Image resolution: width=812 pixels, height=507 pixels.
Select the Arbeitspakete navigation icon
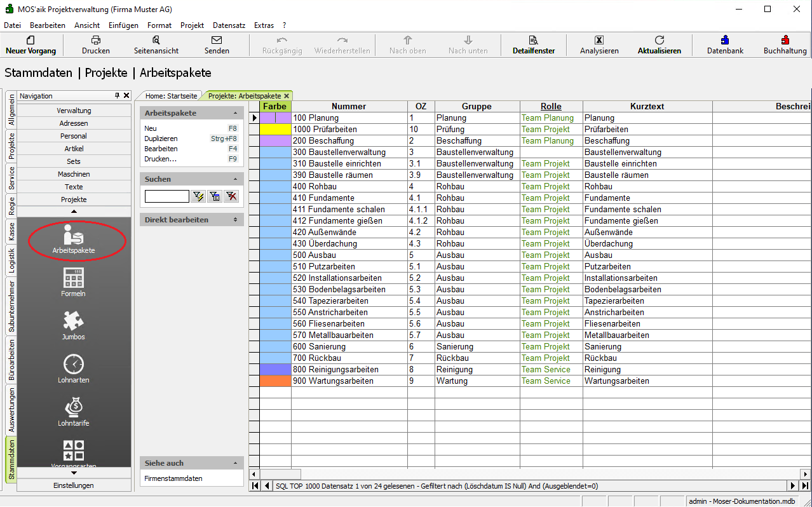coord(74,240)
